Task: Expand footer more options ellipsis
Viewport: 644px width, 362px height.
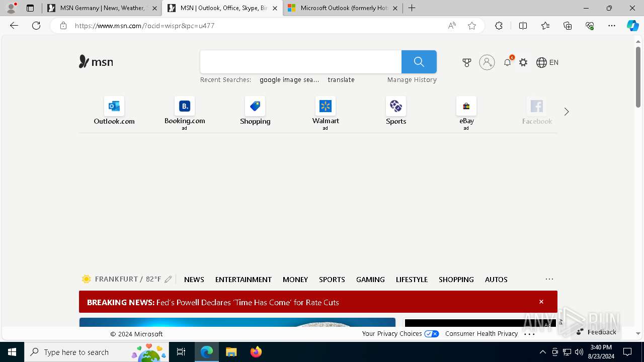Action: [529, 334]
